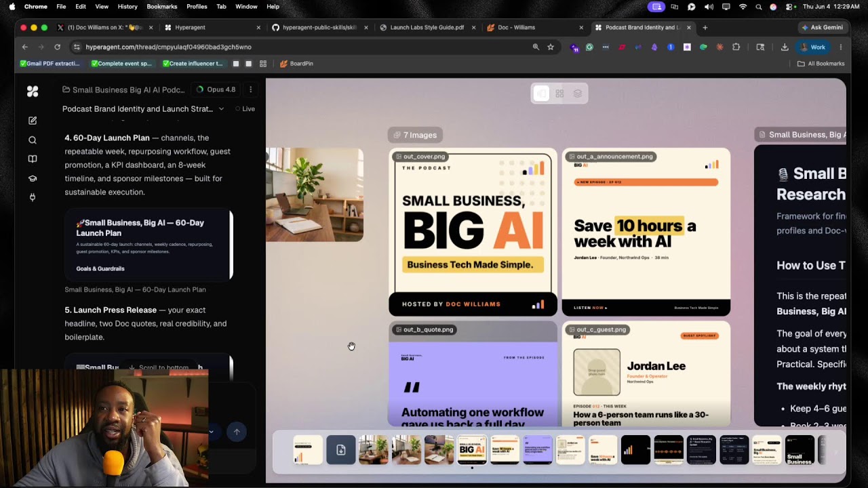
Task: Open search from the left sidebar
Action: [x=33, y=140]
